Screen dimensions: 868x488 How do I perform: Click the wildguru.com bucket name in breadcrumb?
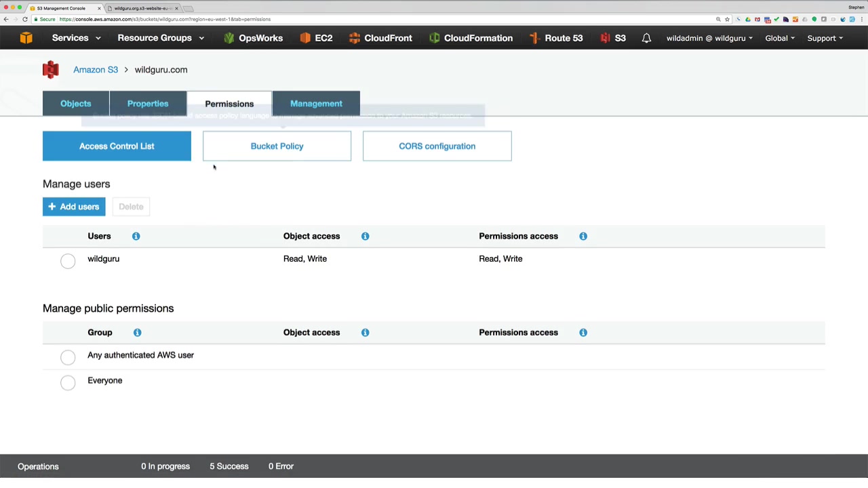pos(161,70)
